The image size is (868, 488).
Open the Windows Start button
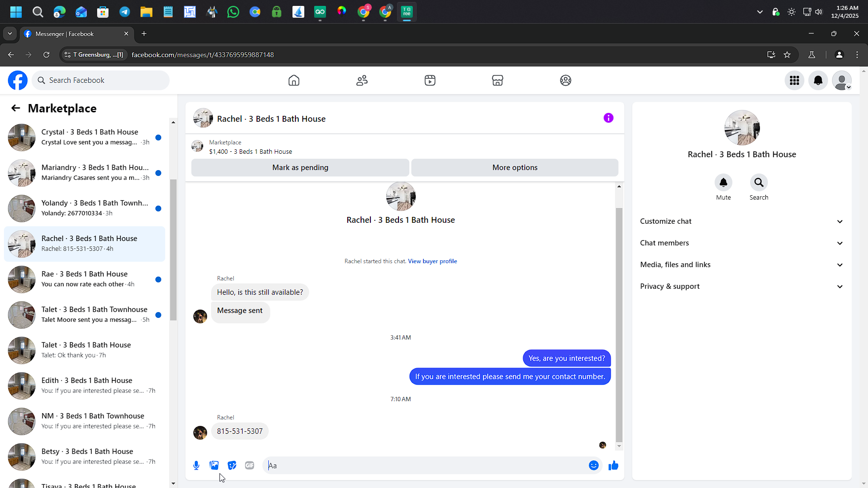16,12
